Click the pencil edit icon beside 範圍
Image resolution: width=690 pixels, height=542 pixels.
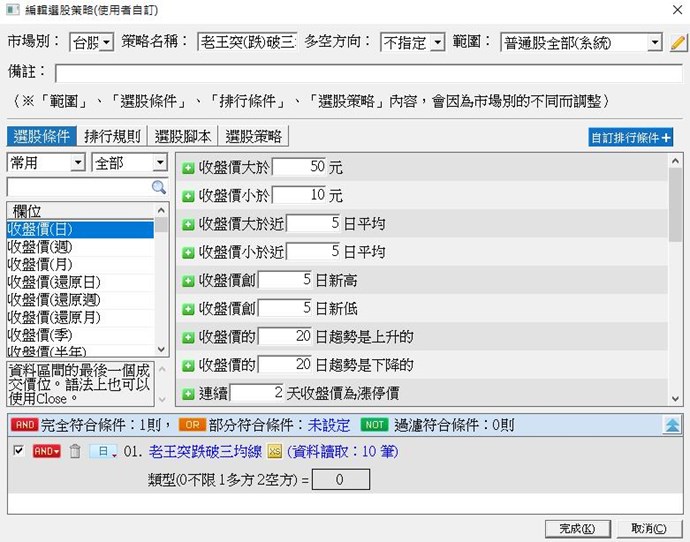click(x=678, y=42)
